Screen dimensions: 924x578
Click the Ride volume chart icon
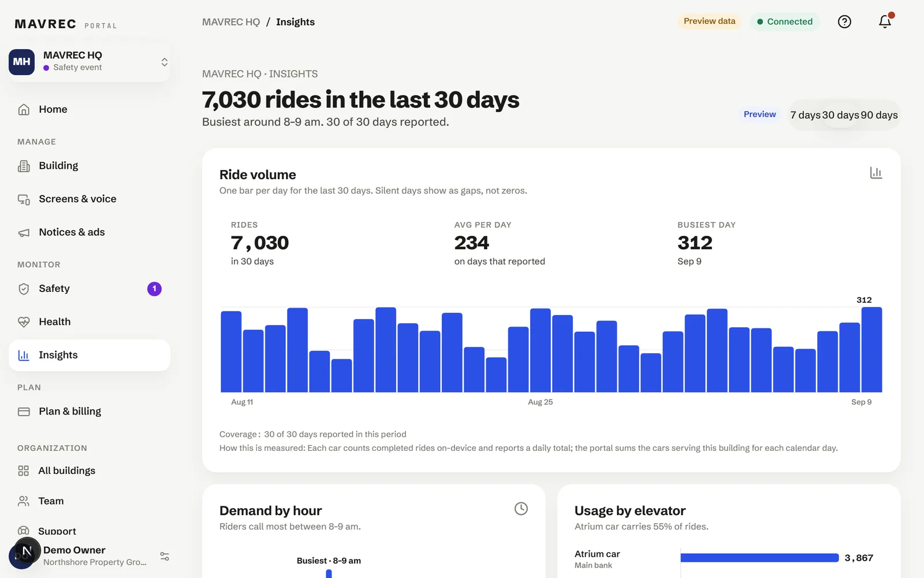(x=876, y=173)
